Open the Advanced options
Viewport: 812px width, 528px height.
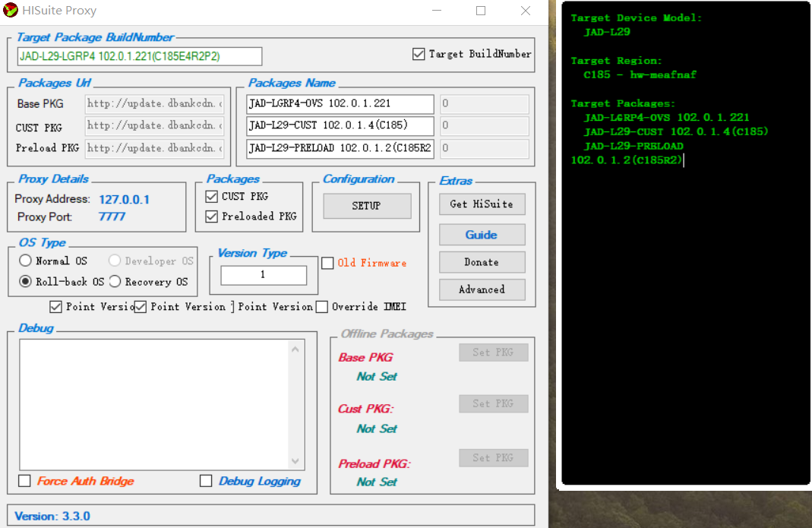(x=482, y=289)
